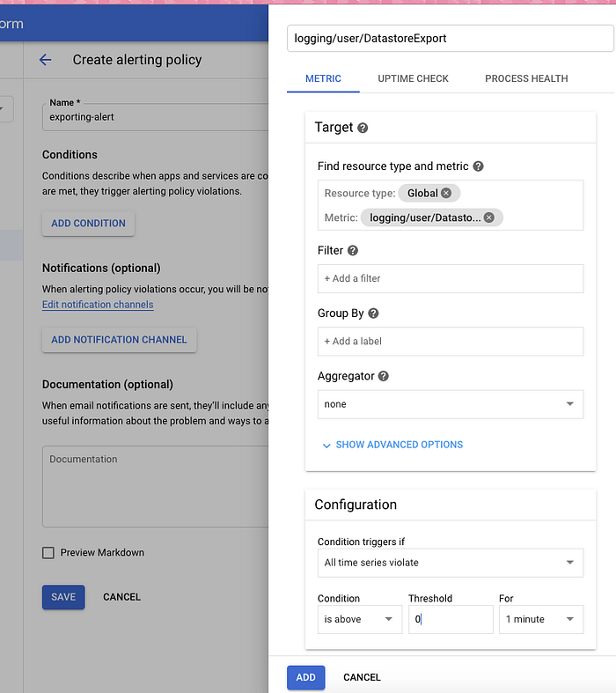Open the Edit notification channels link
616x693 pixels.
(x=98, y=305)
